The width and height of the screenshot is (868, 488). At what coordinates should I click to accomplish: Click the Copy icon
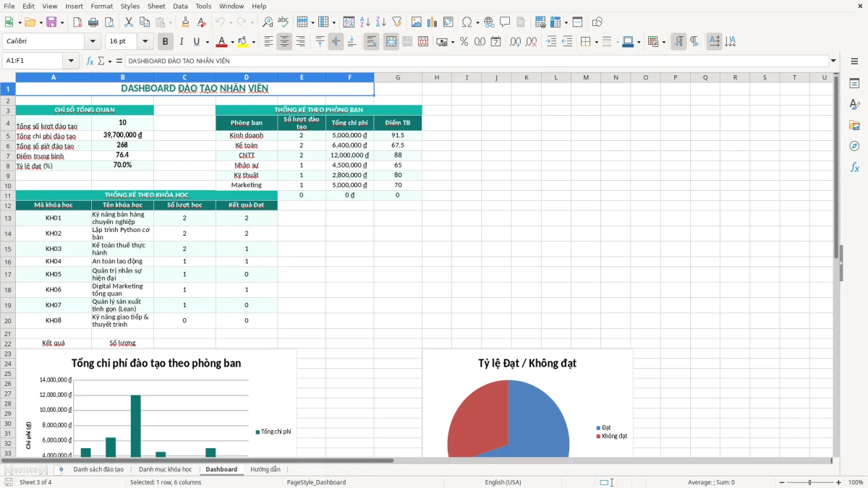tap(145, 22)
